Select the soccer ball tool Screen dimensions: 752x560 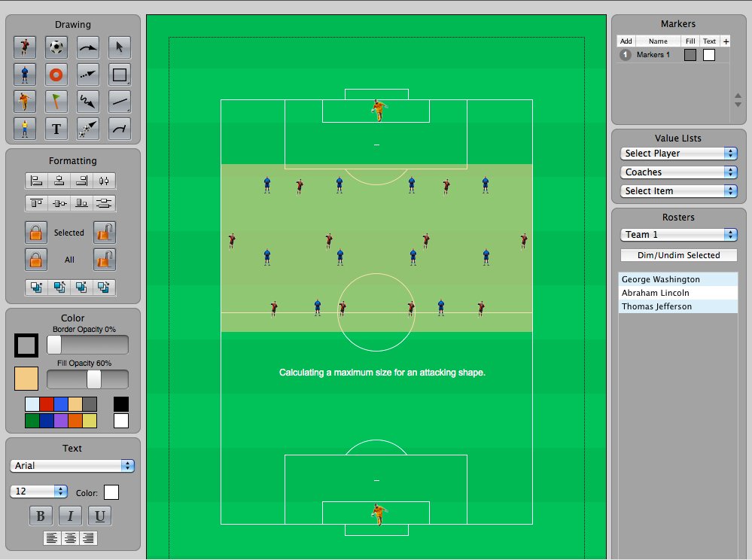point(56,47)
